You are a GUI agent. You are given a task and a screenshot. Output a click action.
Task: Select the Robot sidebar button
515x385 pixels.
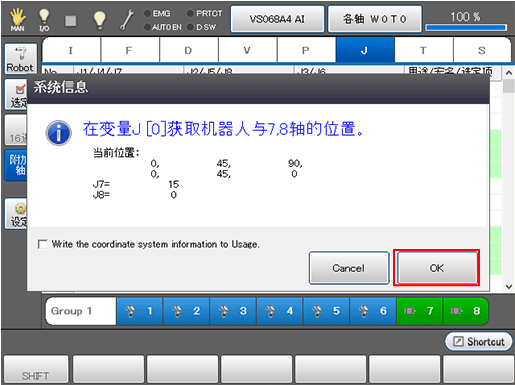(20, 59)
